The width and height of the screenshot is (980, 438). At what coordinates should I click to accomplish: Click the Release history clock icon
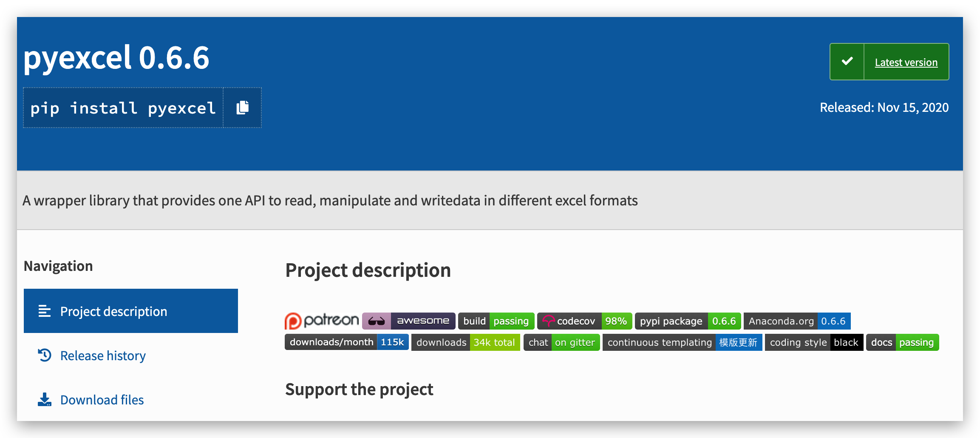[x=45, y=355]
